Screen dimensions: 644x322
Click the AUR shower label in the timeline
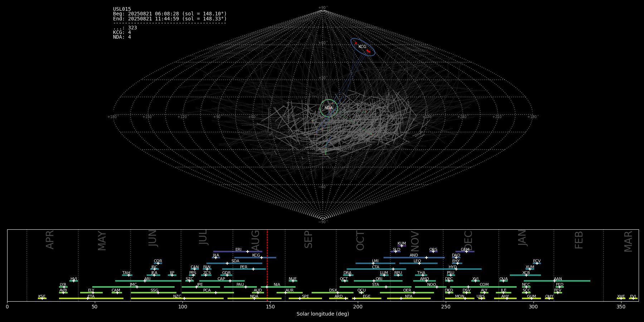click(x=289, y=291)
